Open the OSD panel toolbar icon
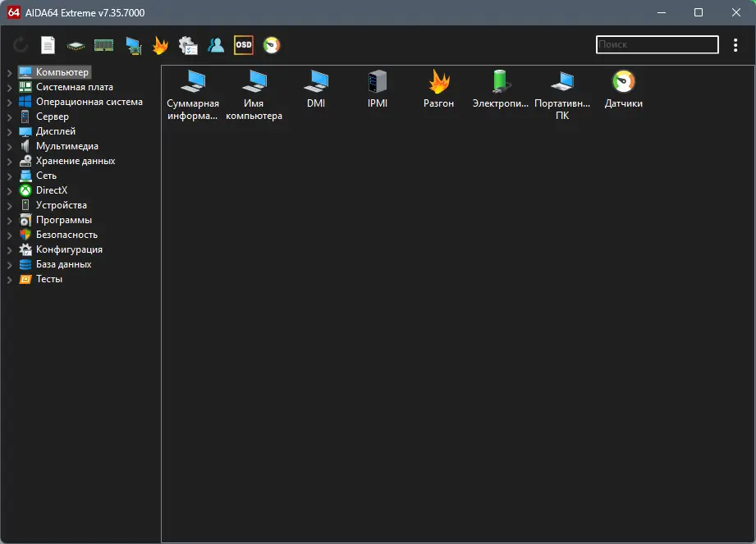The width and height of the screenshot is (756, 544). [x=243, y=45]
